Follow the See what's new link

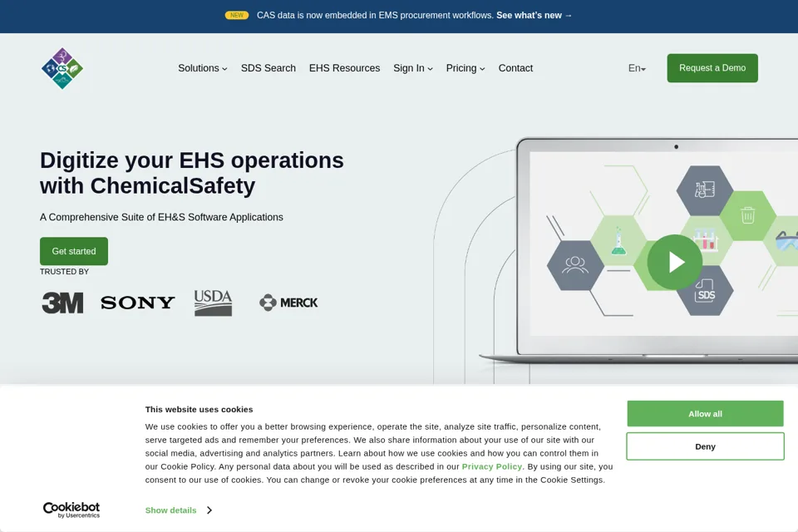pos(534,15)
